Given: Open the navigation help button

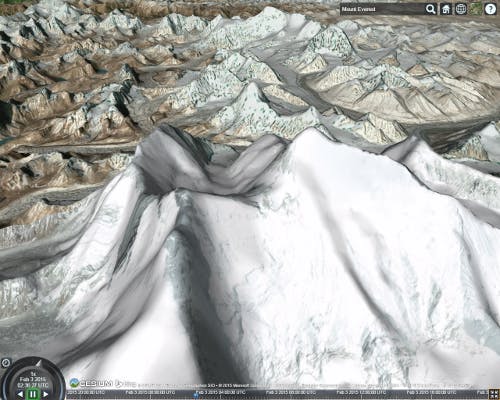Looking at the screenshot, I should 490,9.
